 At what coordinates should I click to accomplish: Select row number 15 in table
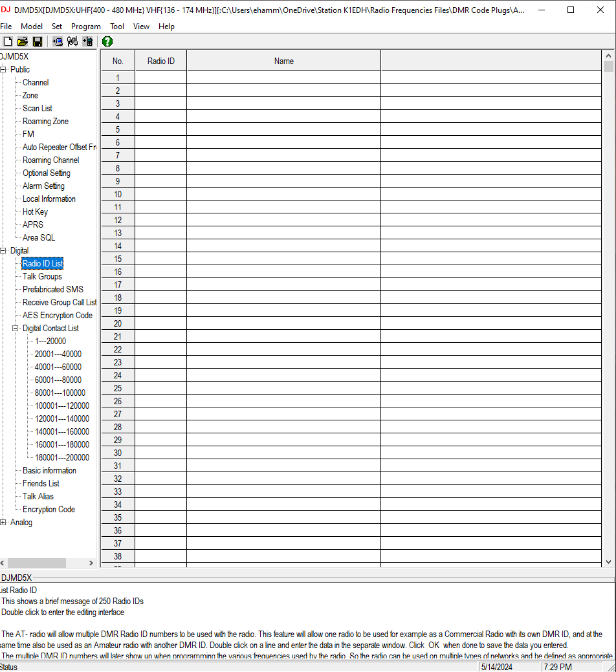(x=118, y=259)
